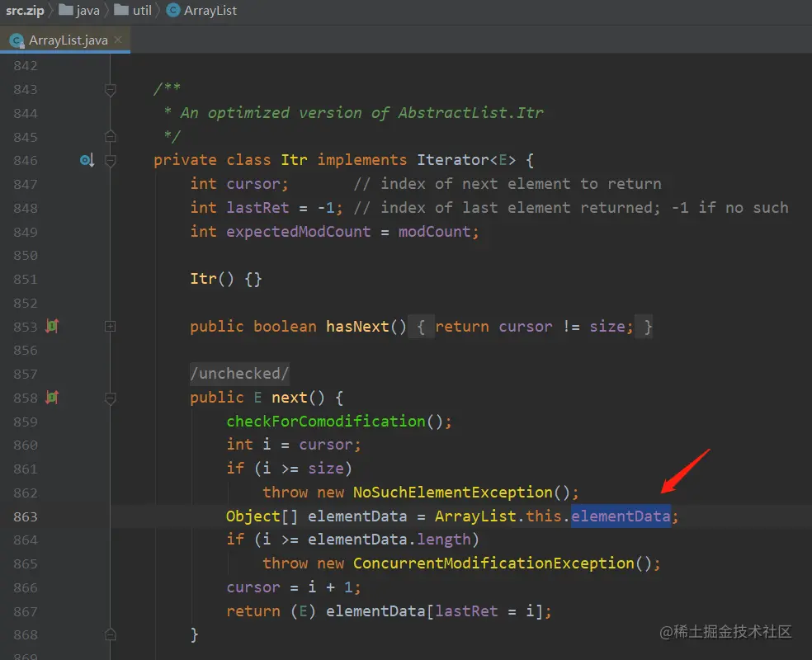
Task: Click the java folder icon in breadcrumb
Action: (x=66, y=10)
